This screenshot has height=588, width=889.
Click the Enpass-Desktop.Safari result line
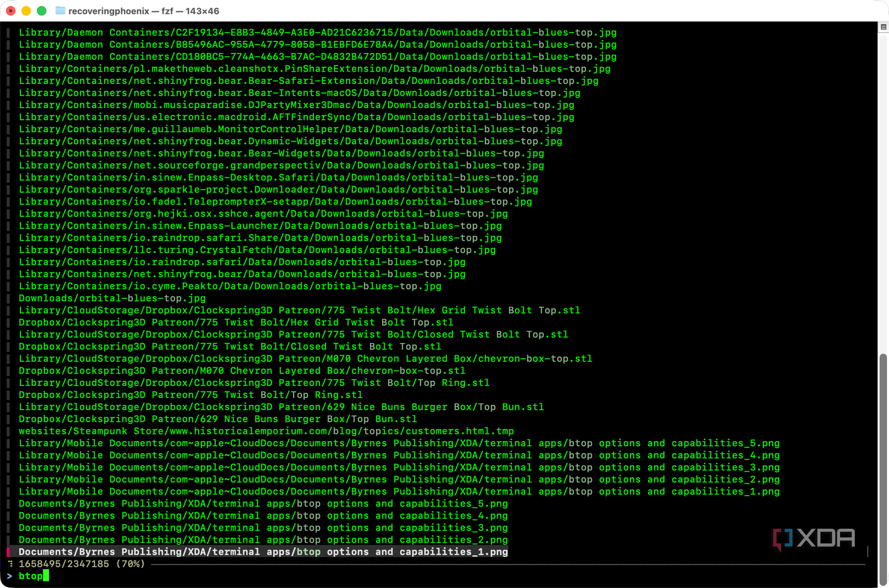tap(279, 177)
